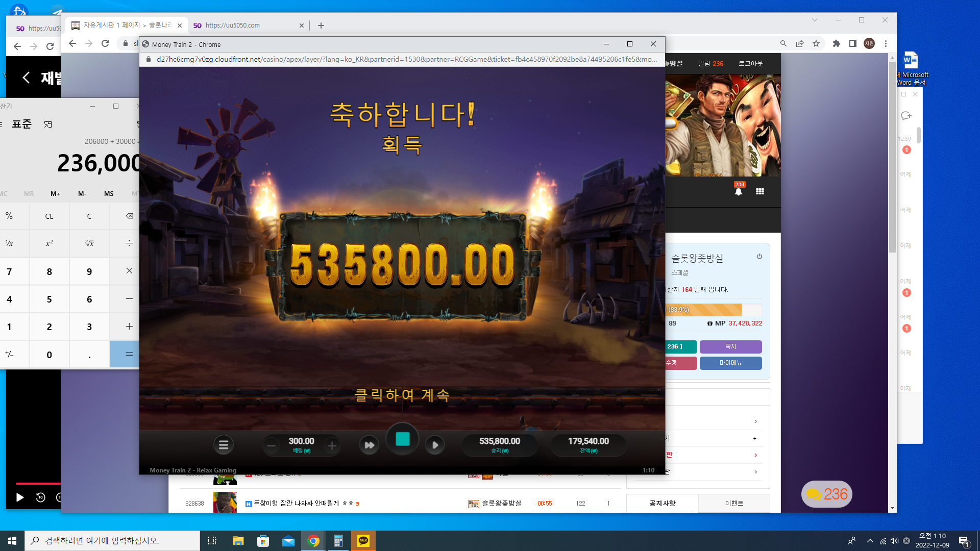
Task: Open a new Chrome tab
Action: pos(321,26)
